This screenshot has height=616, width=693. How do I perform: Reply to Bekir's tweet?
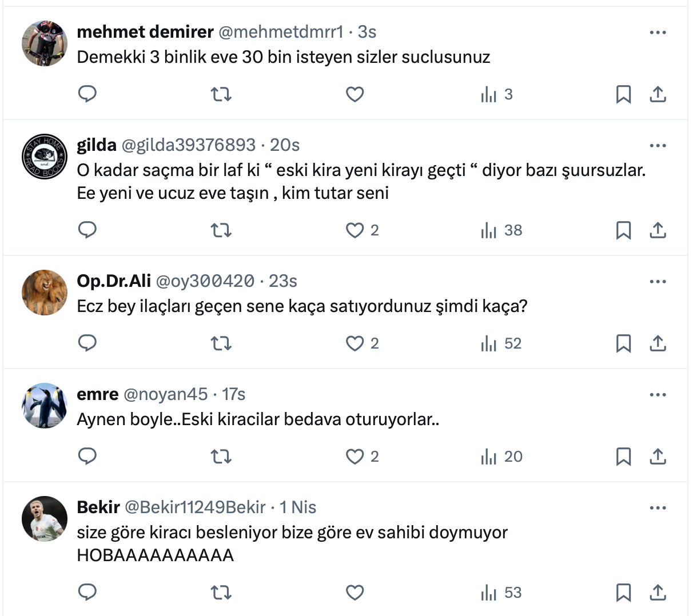pyautogui.click(x=87, y=593)
